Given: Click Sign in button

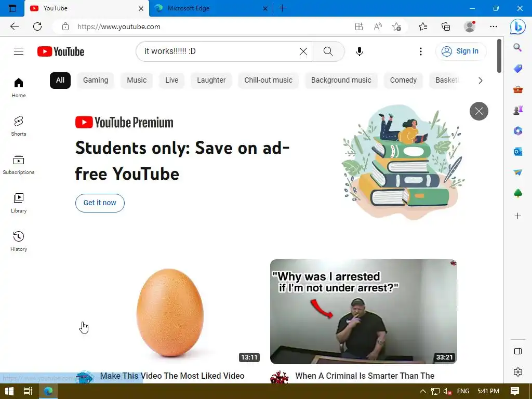Looking at the screenshot, I should [460, 51].
